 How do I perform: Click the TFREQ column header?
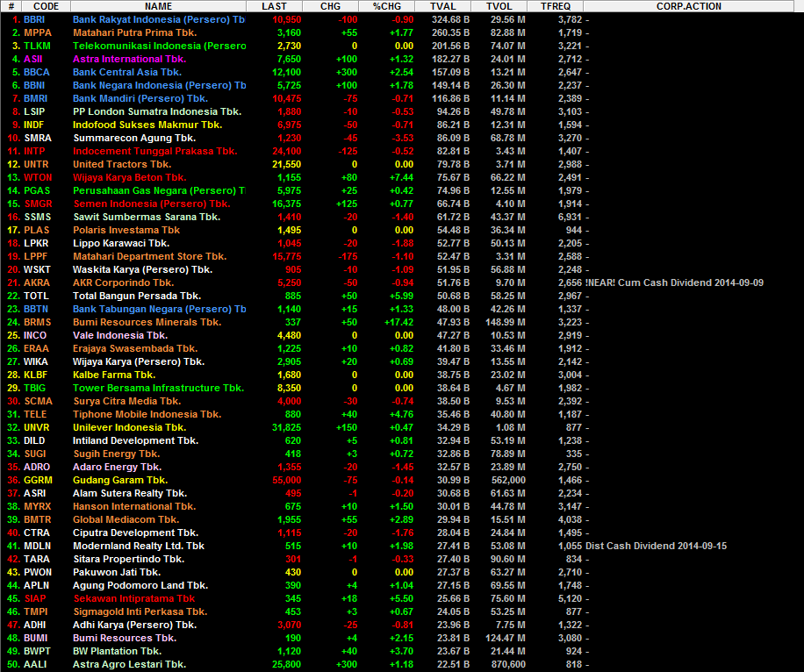tap(556, 6)
